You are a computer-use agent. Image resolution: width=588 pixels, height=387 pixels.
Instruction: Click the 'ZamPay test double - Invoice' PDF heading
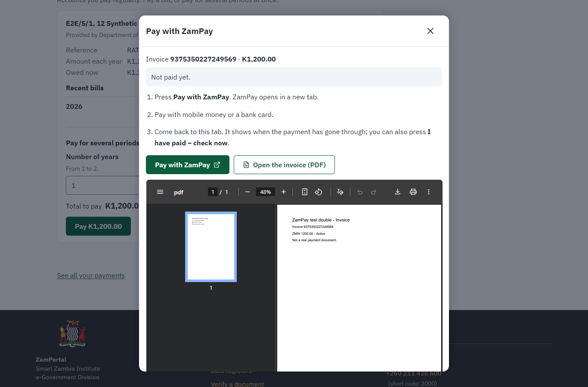click(x=321, y=220)
